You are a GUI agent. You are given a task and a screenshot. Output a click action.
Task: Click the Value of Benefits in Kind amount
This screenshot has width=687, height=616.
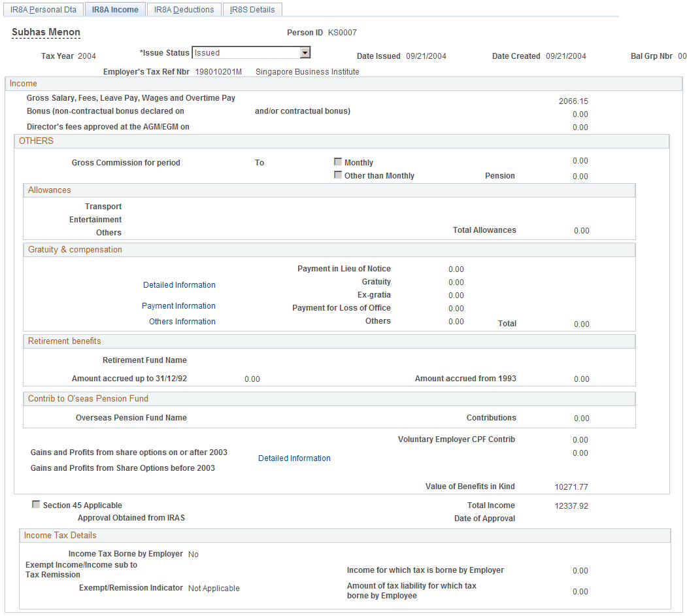click(x=571, y=486)
